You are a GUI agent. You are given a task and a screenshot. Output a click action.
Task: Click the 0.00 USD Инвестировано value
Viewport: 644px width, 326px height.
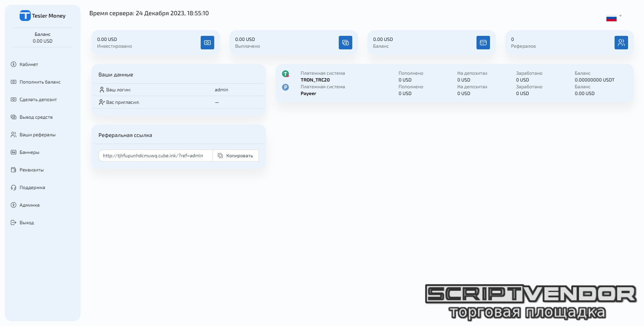click(x=107, y=39)
